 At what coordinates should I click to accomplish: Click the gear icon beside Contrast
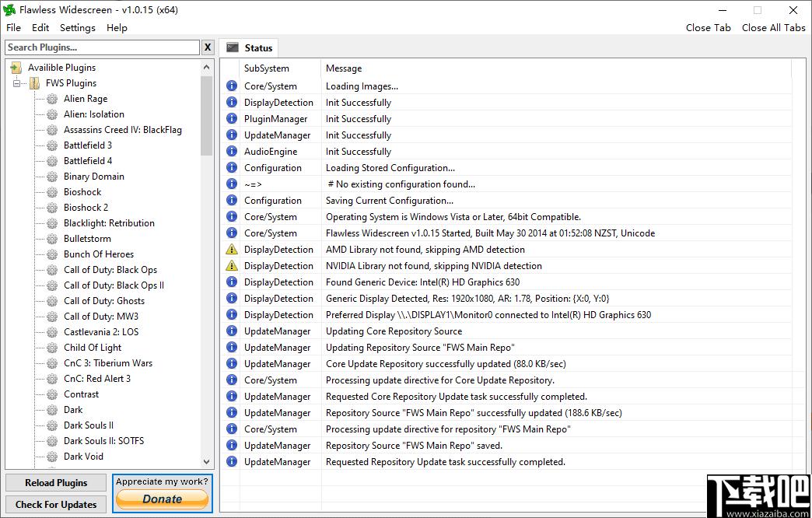pyautogui.click(x=52, y=394)
